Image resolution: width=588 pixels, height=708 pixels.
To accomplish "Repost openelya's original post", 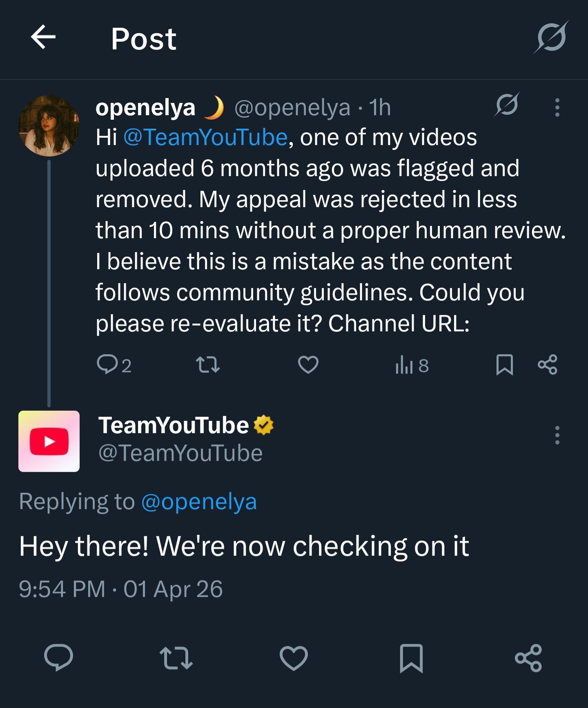I will [208, 365].
